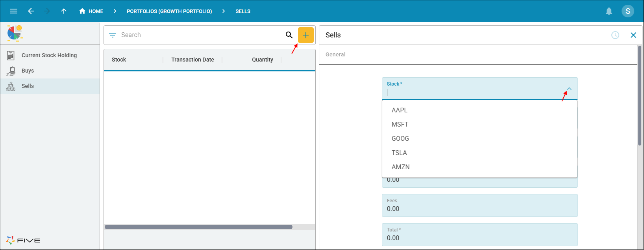Open the hamburger menu
This screenshot has width=644, height=250.
14,11
